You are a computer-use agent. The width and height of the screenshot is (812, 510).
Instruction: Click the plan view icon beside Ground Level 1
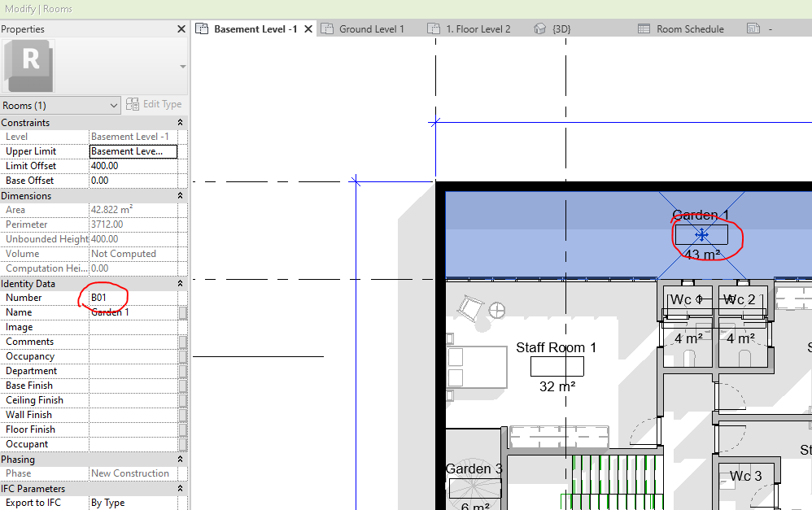[328, 28]
